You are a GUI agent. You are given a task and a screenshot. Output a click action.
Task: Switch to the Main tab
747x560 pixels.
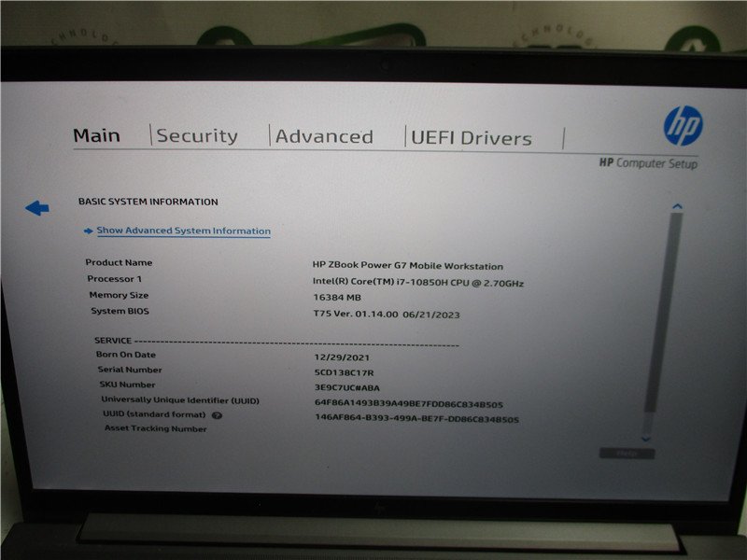click(x=97, y=135)
